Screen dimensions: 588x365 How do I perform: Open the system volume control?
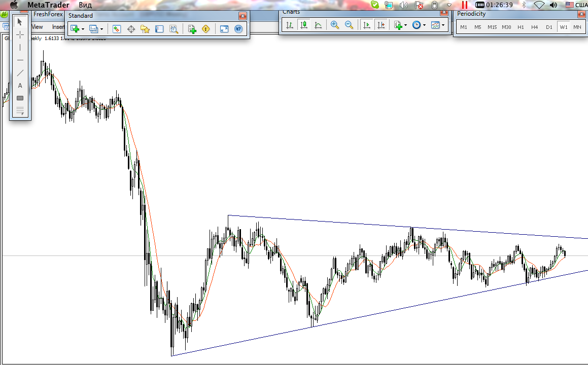coord(553,5)
